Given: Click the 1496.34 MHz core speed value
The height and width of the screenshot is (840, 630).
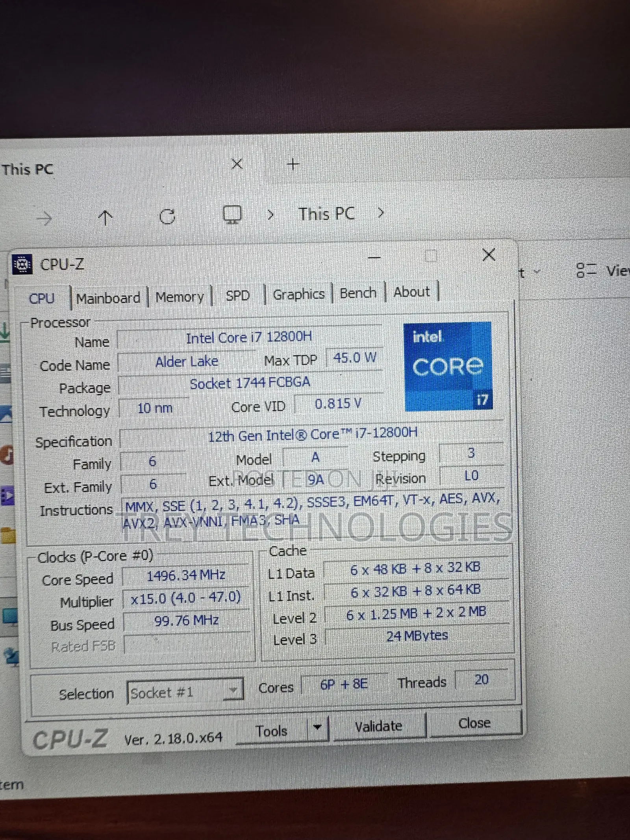Looking at the screenshot, I should click(x=186, y=576).
